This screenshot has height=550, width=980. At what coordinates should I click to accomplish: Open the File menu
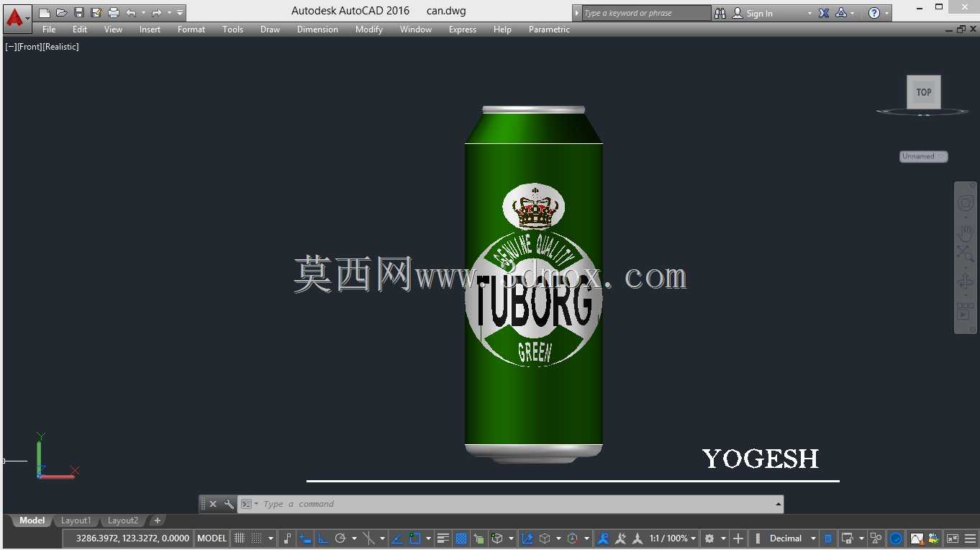pos(49,30)
